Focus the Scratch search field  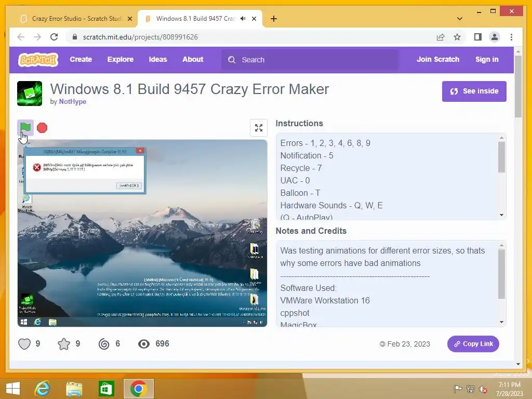pos(310,60)
